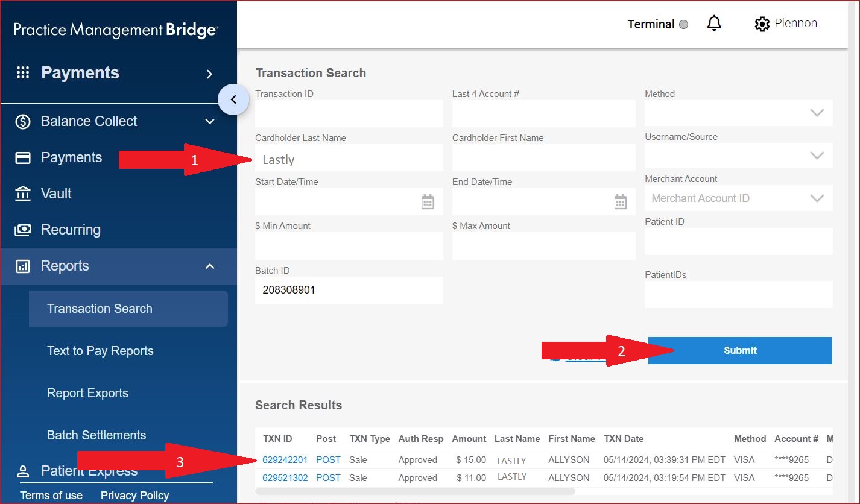860x504 pixels.
Task: Go to Recurring in the sidebar
Action: click(x=71, y=230)
